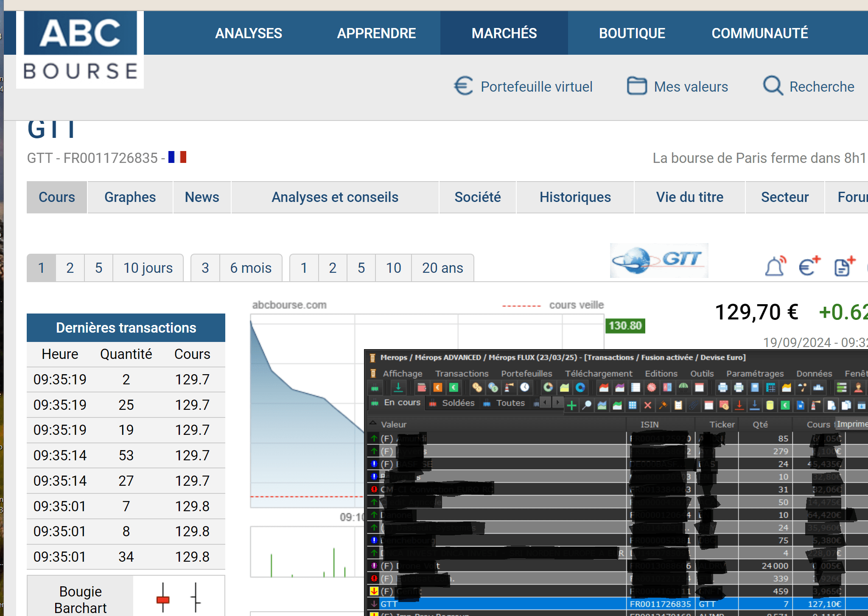Select the Barchart chart style icon

coord(196,597)
